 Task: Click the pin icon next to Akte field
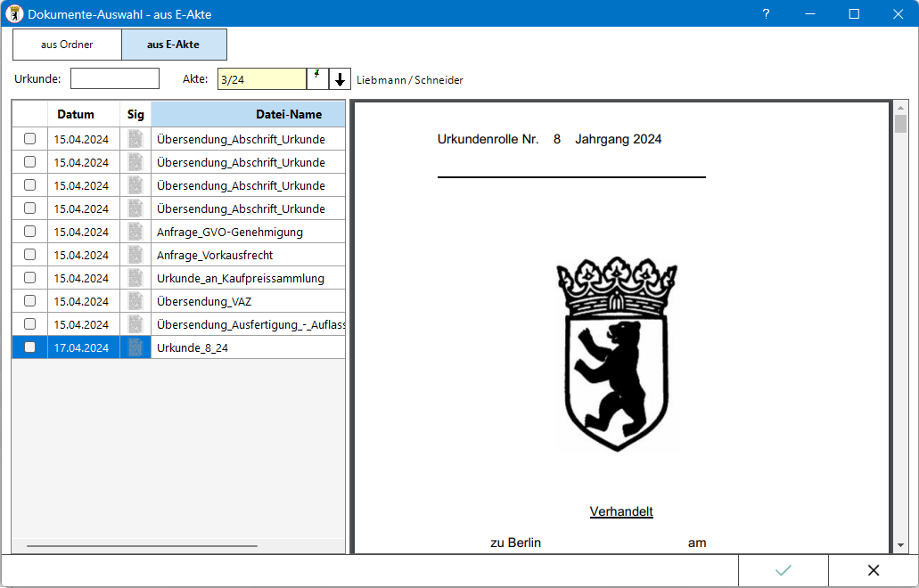(x=317, y=79)
